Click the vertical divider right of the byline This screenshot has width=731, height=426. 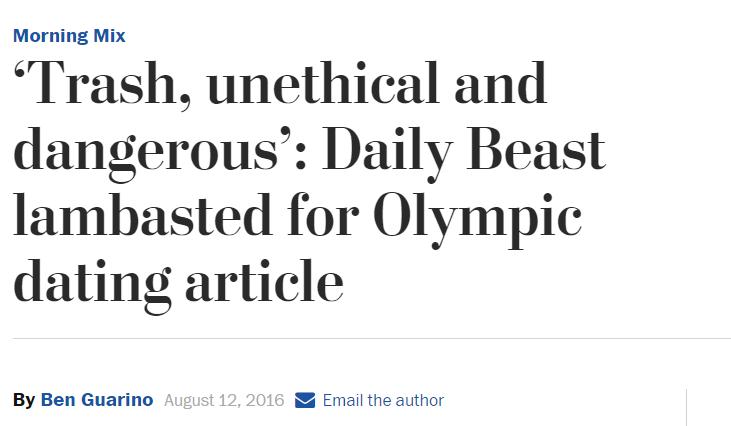[x=686, y=407]
